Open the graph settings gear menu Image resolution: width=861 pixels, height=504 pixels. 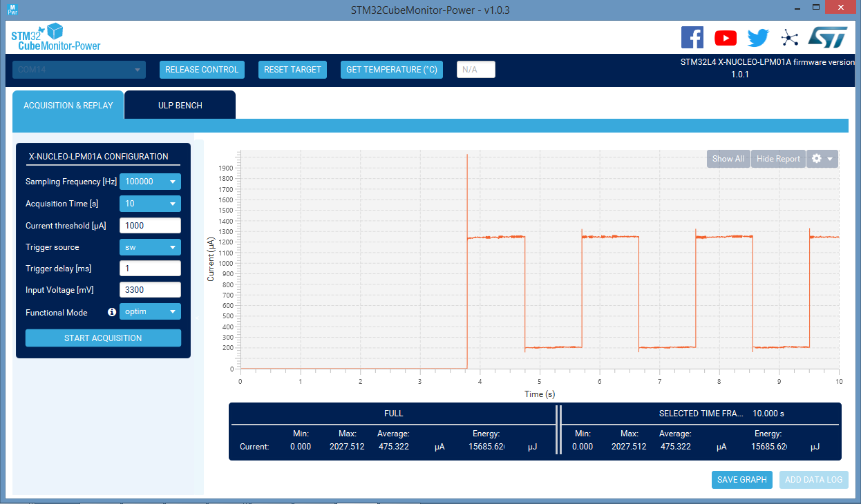point(822,159)
